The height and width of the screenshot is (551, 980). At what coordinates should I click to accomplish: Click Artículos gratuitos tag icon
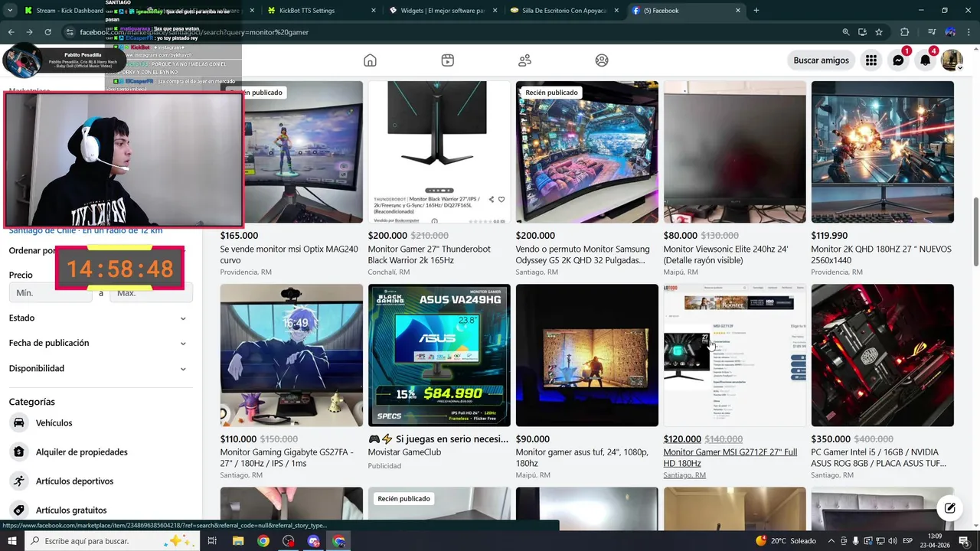click(19, 510)
